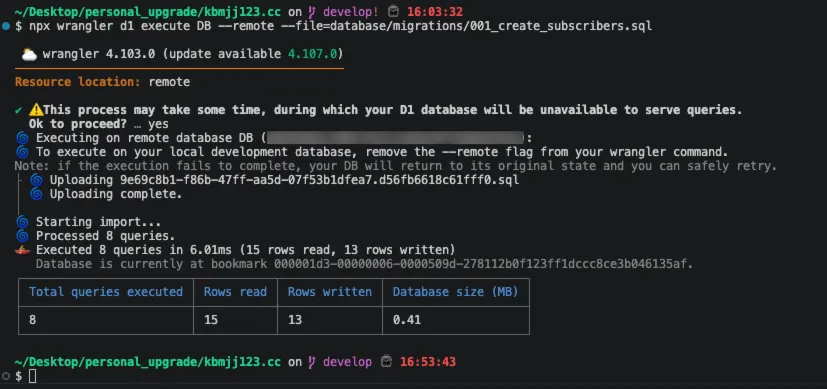Click the table cell with value 13
Viewport: 827px width, 389px height.
click(330, 320)
